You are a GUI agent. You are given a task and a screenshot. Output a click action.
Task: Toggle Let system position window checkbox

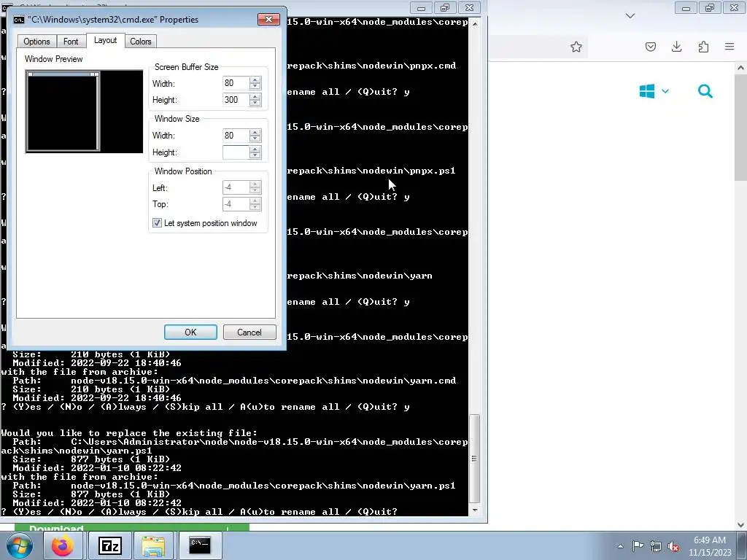click(x=157, y=223)
